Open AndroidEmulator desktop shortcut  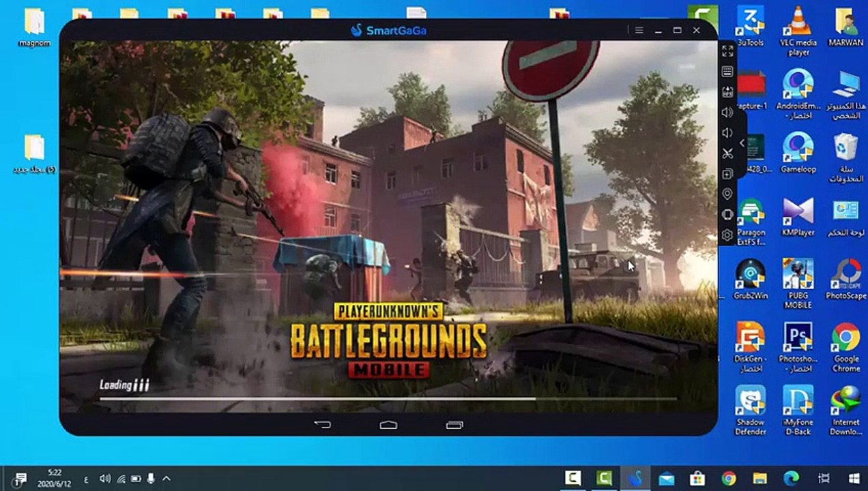[x=798, y=94]
